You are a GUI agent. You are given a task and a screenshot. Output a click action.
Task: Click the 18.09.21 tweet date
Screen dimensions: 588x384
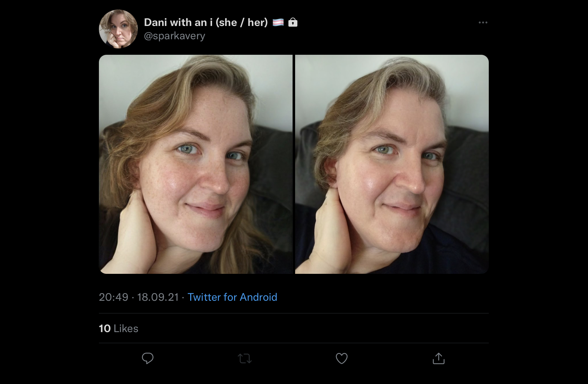[158, 297]
